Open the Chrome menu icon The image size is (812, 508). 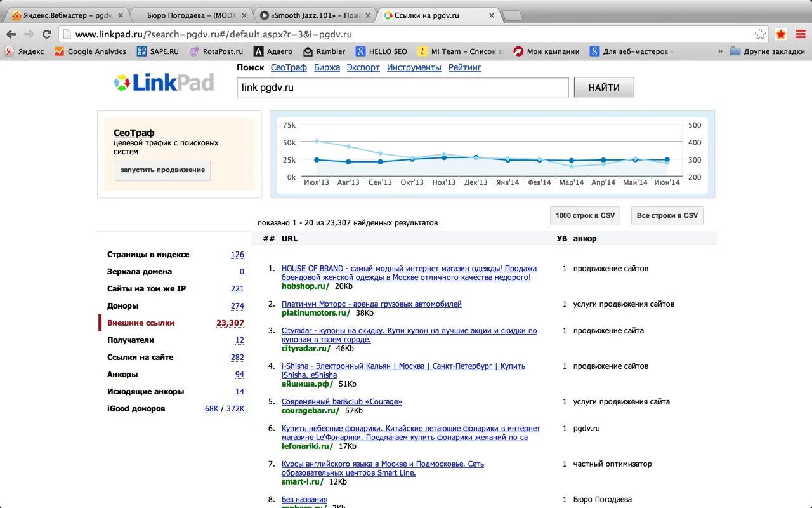pos(799,34)
